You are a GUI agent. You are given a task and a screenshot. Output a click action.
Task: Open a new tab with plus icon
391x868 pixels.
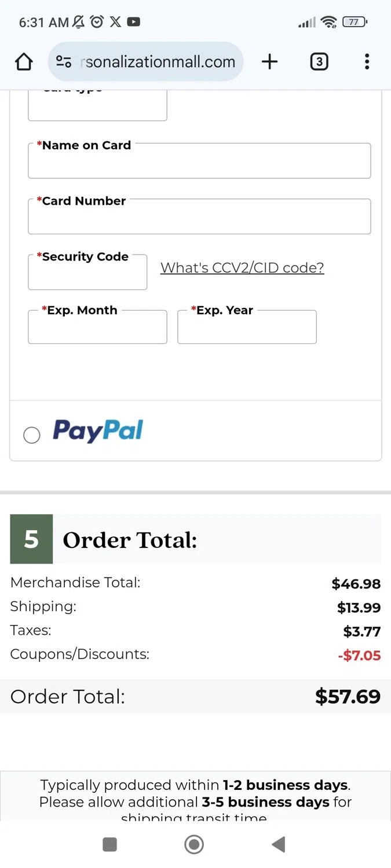point(269,62)
